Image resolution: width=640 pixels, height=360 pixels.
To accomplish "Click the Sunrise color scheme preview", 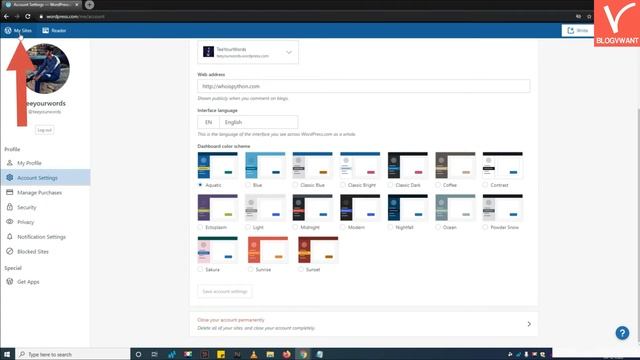I will click(x=268, y=250).
